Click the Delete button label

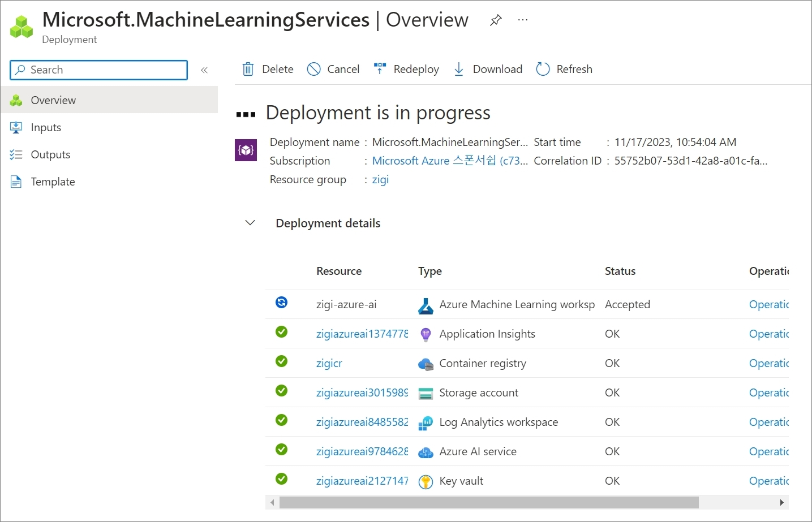point(278,69)
